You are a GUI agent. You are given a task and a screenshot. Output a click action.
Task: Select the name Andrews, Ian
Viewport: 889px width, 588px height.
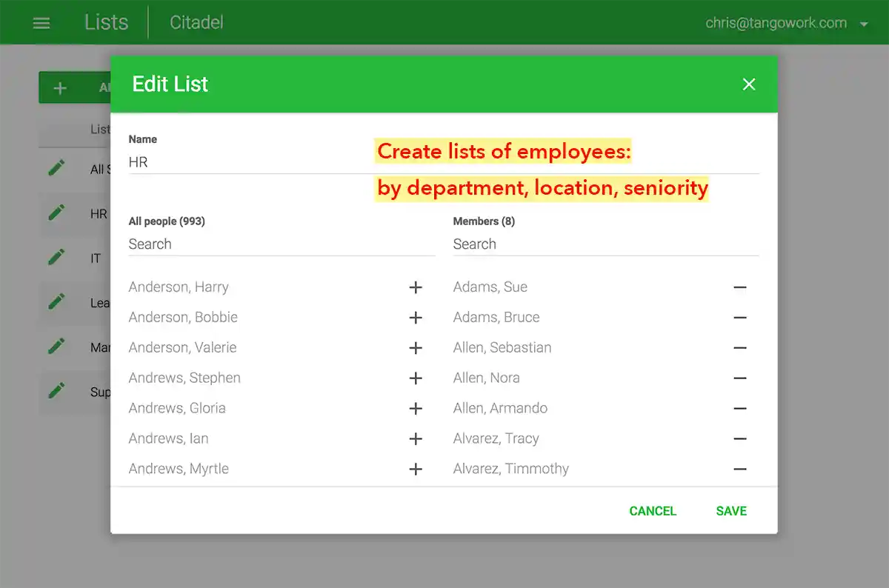[169, 439]
